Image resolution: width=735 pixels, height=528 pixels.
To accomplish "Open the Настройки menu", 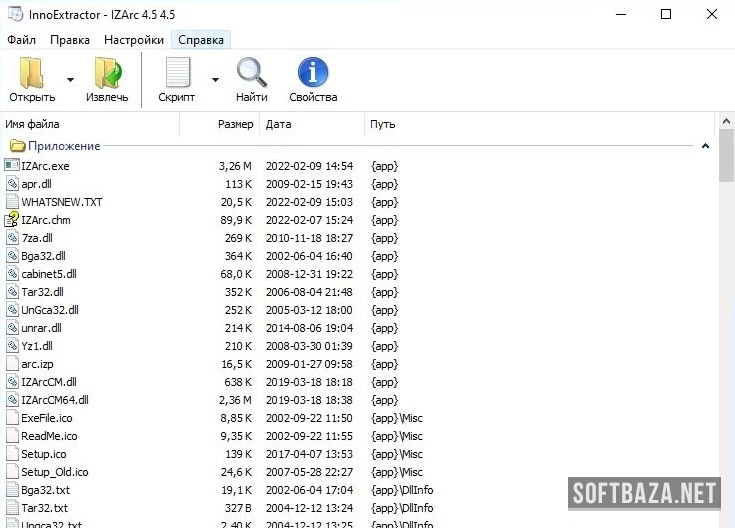I will tap(134, 40).
